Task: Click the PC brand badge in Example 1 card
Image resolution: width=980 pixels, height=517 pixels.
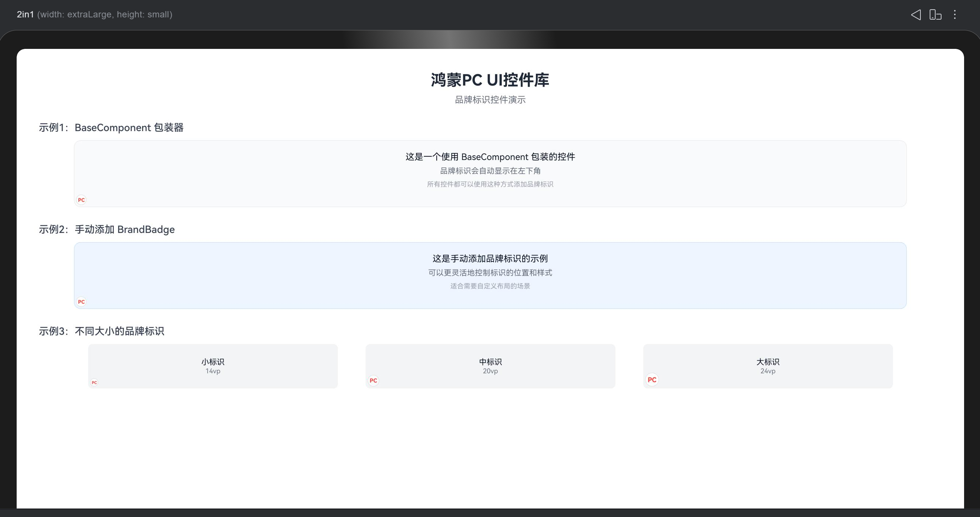Action: click(81, 200)
